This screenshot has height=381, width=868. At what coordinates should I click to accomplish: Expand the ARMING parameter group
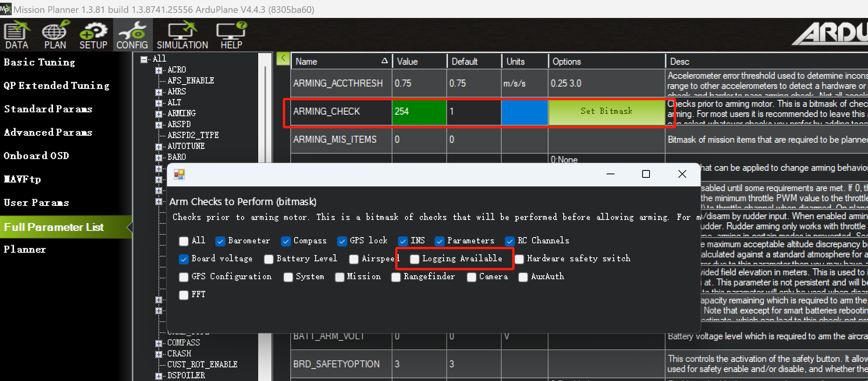(158, 114)
